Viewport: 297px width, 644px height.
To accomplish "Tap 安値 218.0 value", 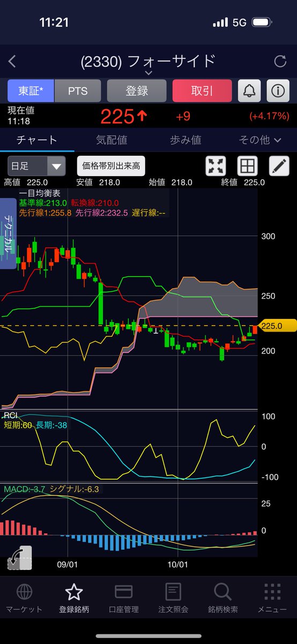I will [98, 182].
